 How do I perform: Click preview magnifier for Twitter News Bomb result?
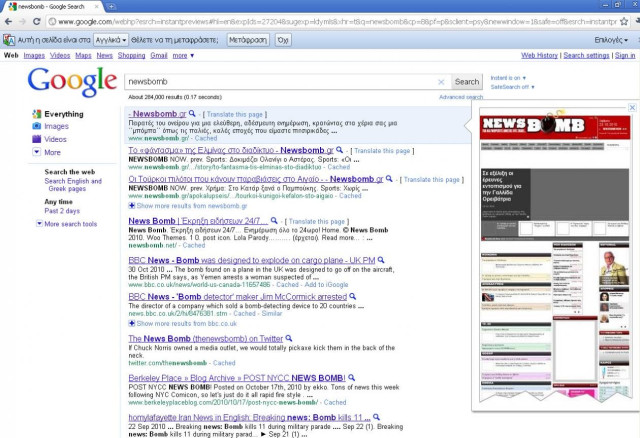pos(289,338)
